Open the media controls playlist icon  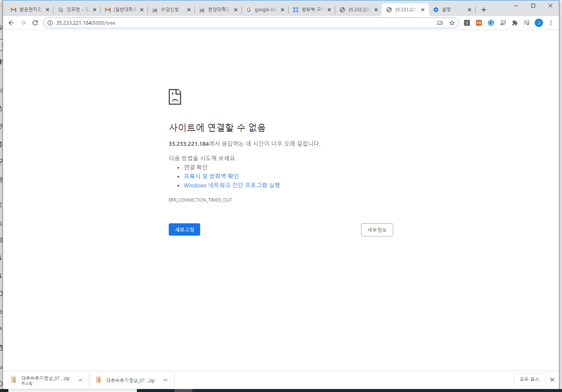527,23
